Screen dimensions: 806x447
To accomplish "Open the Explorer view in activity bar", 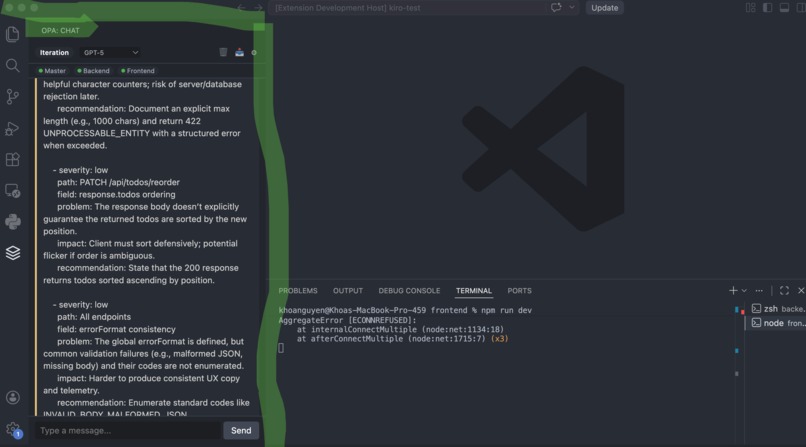I will (12, 34).
